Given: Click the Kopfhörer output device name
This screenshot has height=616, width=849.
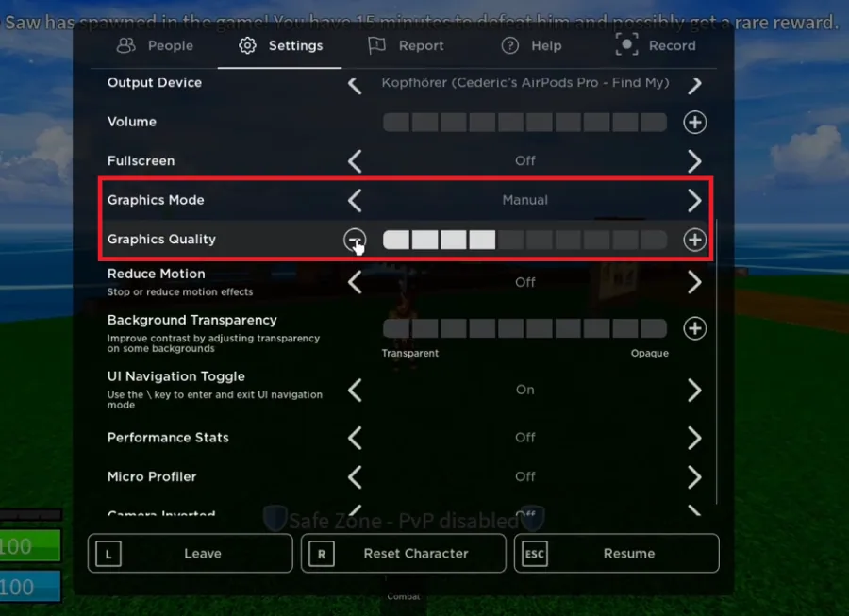Looking at the screenshot, I should click(525, 83).
